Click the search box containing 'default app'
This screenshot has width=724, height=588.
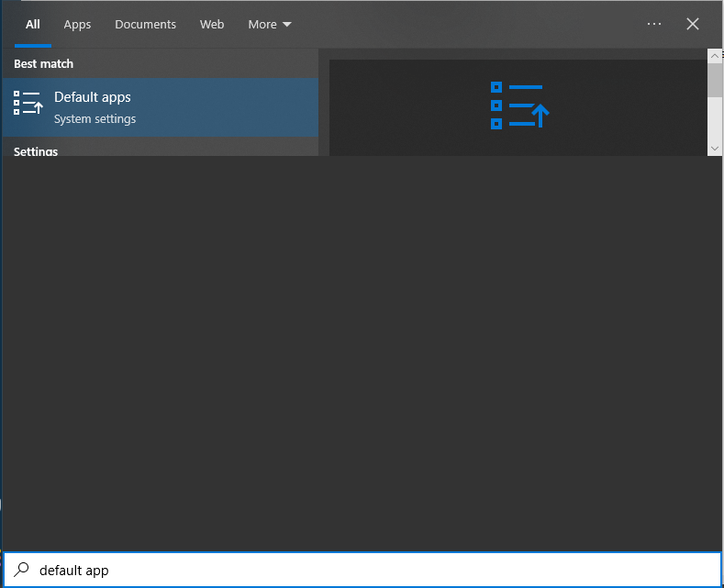[x=362, y=570]
